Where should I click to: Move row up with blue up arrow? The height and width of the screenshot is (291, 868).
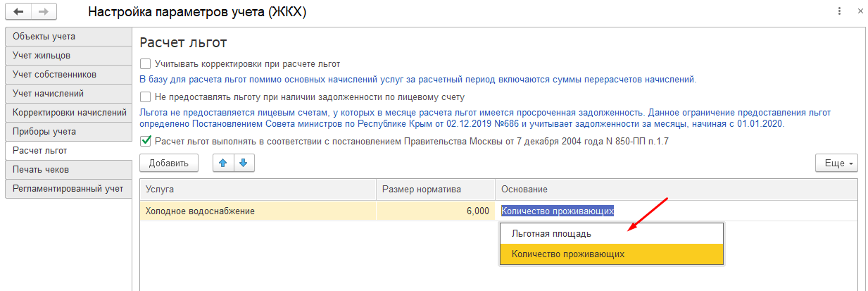[222, 163]
